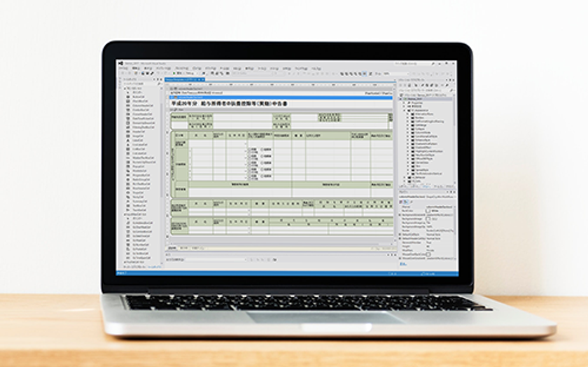Open the 編集 menu
Screen dimensions: 588x367
coord(136,69)
